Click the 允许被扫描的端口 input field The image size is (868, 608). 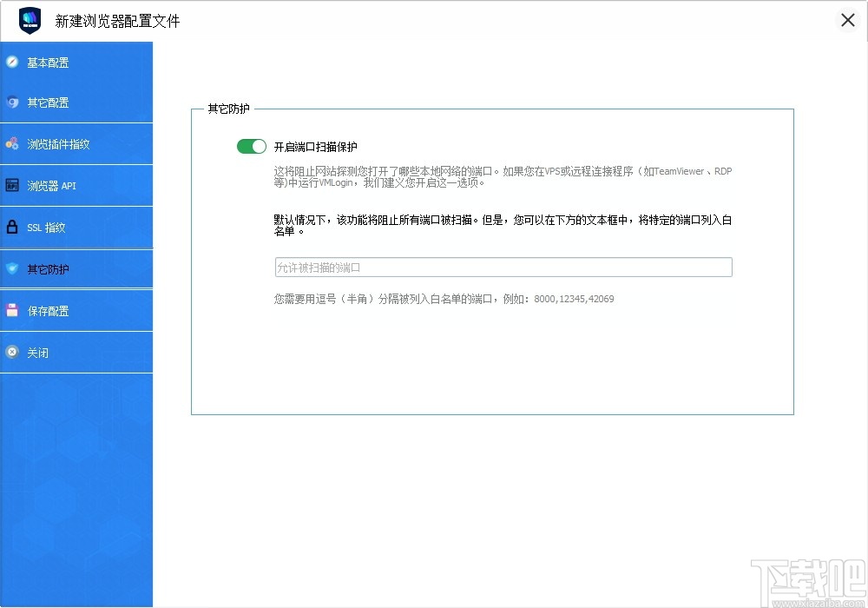tap(503, 267)
